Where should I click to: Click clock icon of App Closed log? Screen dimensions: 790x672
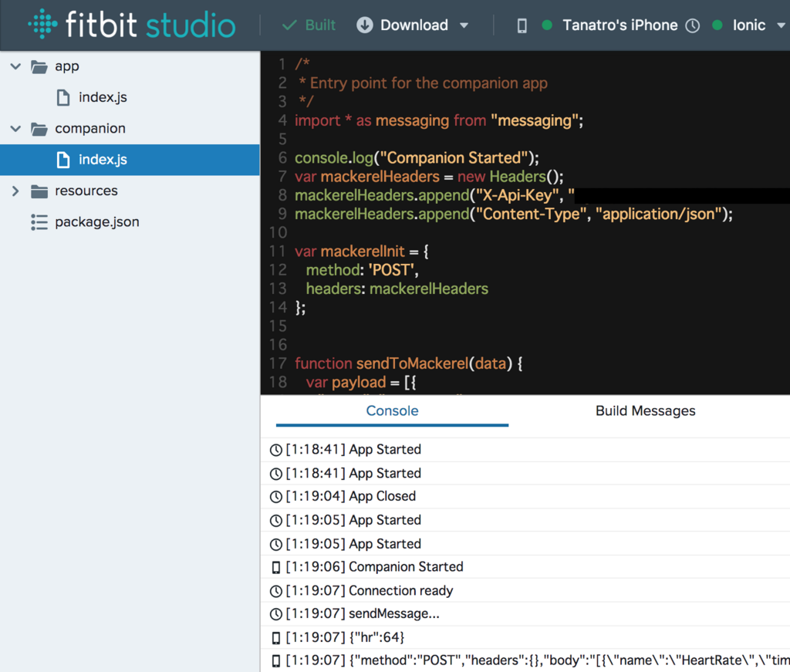(275, 497)
